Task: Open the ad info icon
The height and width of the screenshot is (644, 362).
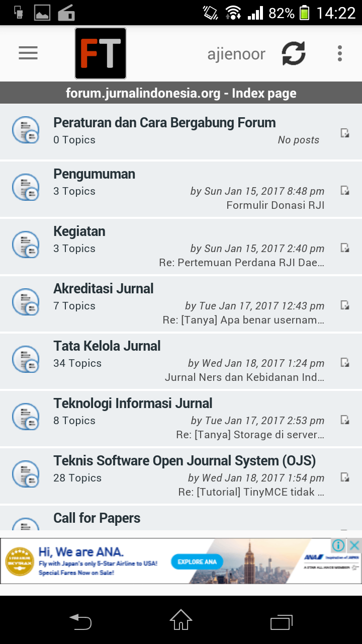Action: coord(339,545)
